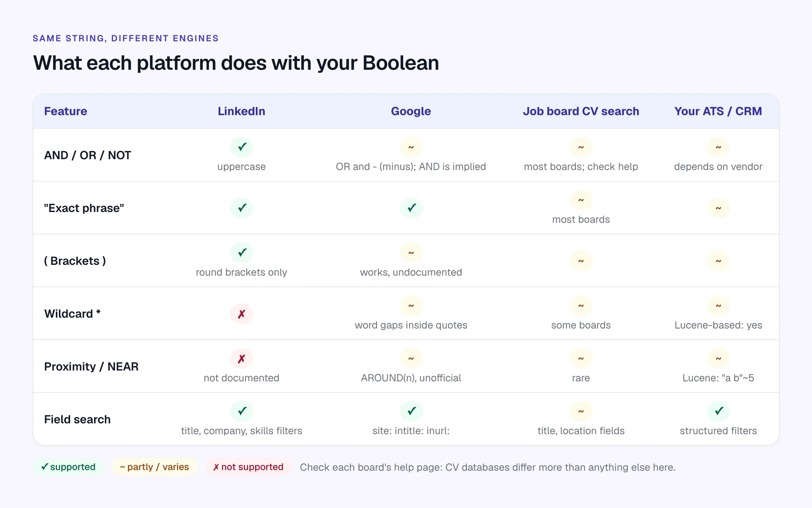Click 'title, location fields' text
This screenshot has width=812, height=508.
point(581,431)
